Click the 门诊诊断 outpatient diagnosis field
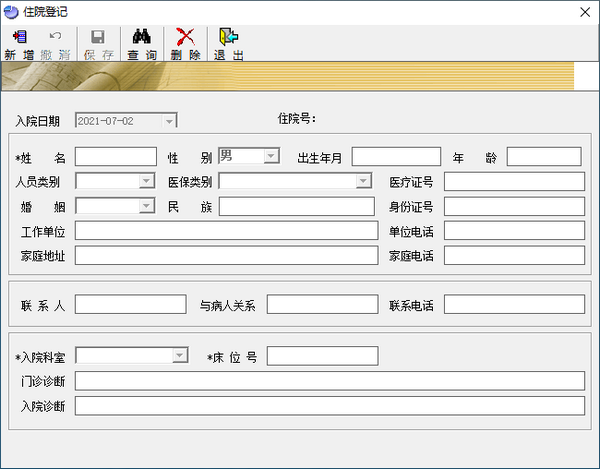 pos(329,380)
